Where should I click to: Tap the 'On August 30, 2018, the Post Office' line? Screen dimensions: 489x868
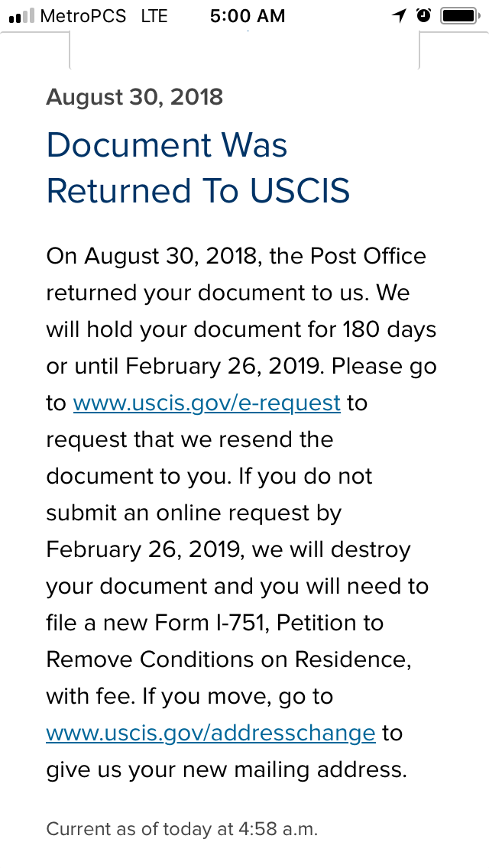pyautogui.click(x=236, y=256)
